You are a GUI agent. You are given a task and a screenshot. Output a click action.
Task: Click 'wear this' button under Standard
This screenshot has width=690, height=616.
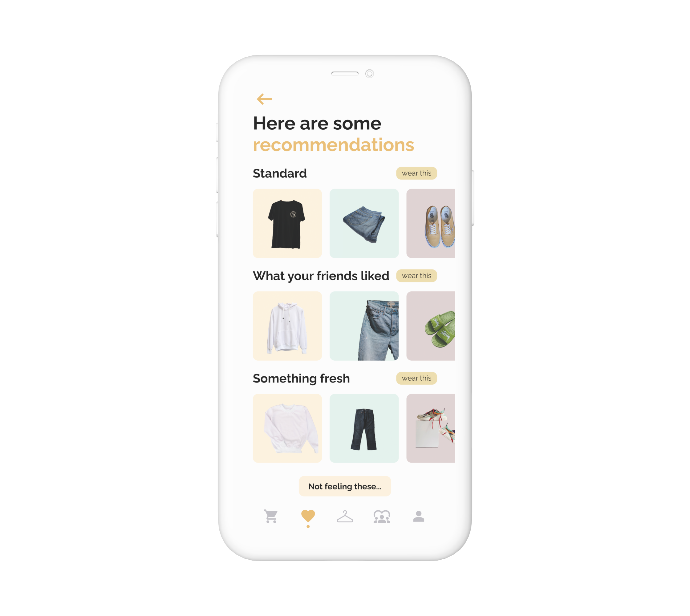pyautogui.click(x=416, y=174)
